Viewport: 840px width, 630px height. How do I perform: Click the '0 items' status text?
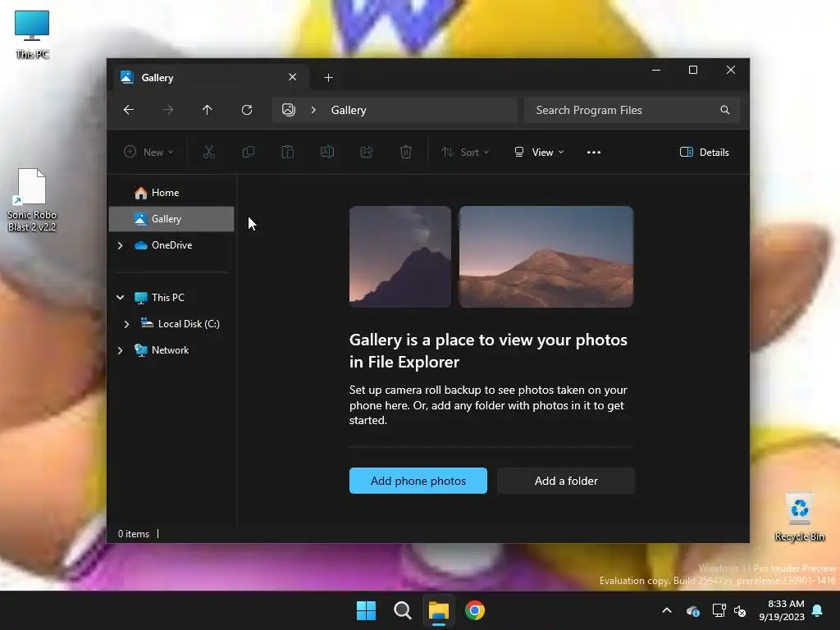coord(134,533)
